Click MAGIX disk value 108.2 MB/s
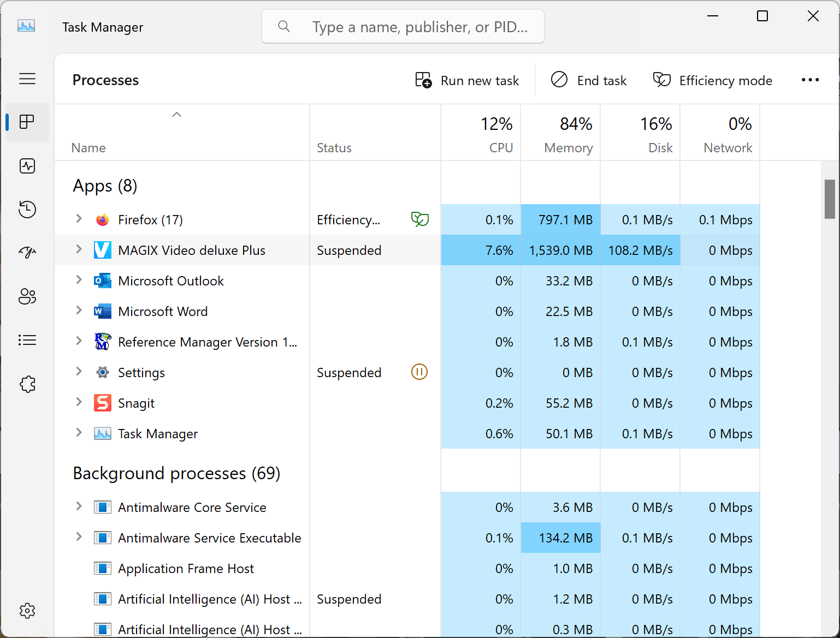 (640, 251)
